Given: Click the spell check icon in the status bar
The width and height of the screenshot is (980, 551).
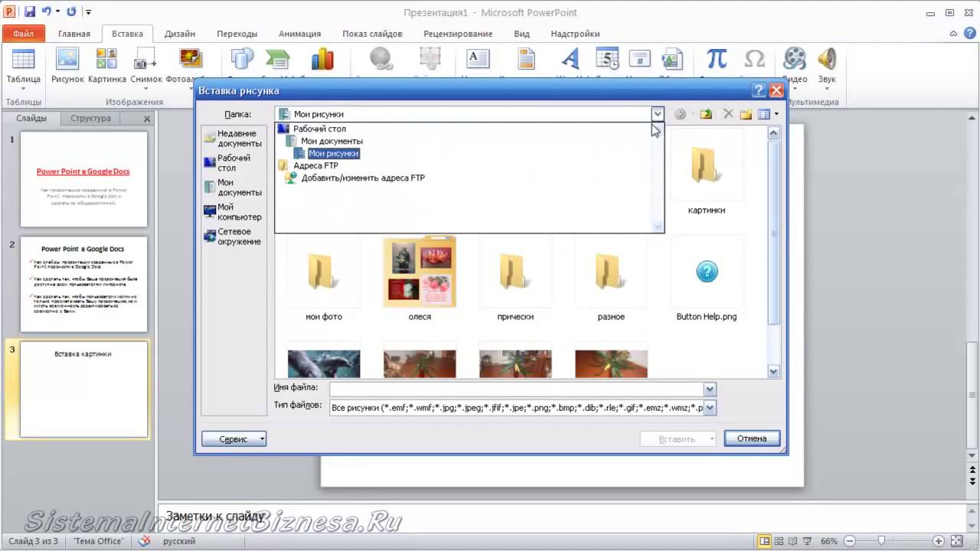Looking at the screenshot, I should coord(144,541).
